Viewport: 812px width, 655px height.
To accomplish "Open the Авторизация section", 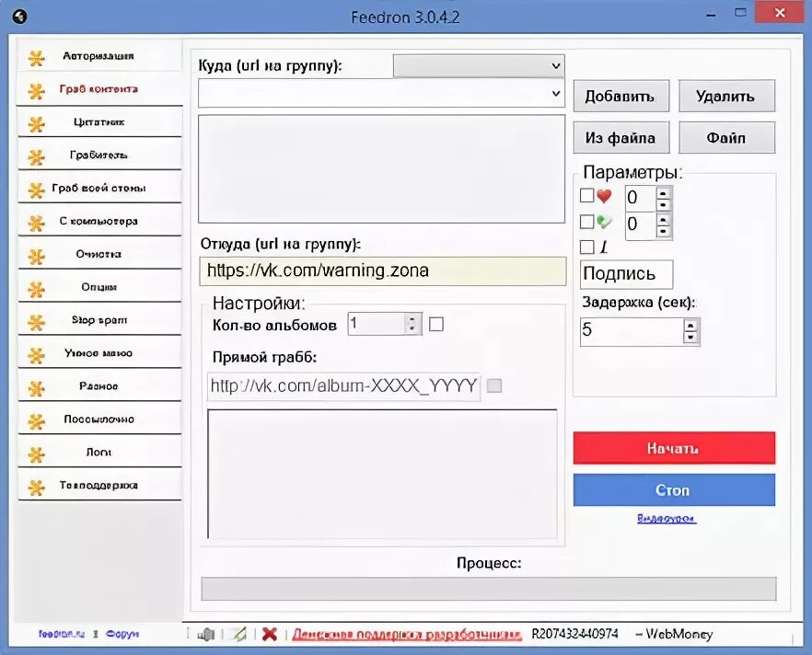I will [x=99, y=55].
